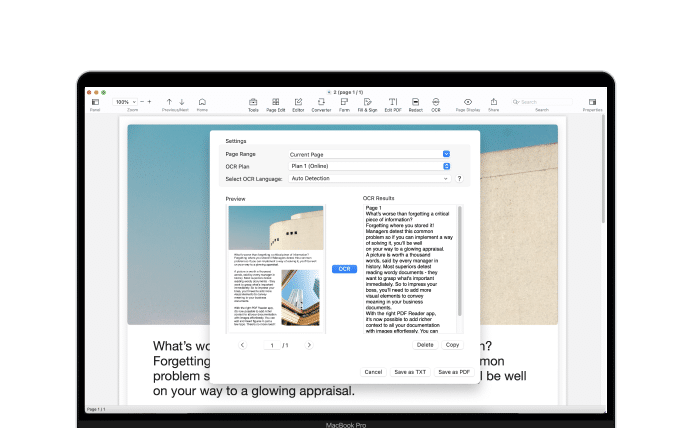The height and width of the screenshot is (428, 692).
Task: Expand the OCR Plan dropdown
Action: pyautogui.click(x=369, y=166)
